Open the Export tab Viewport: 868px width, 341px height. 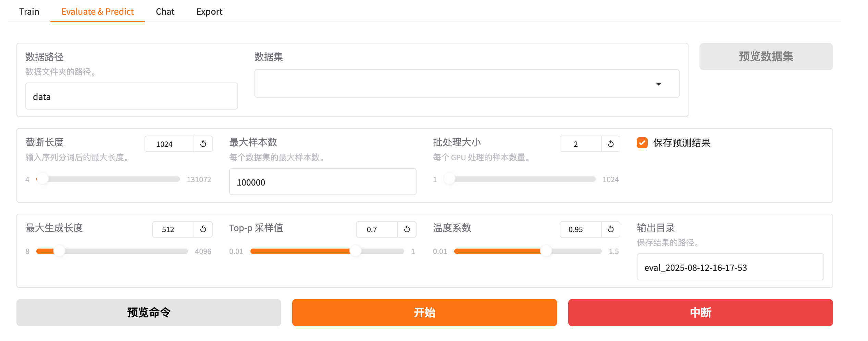tap(209, 11)
